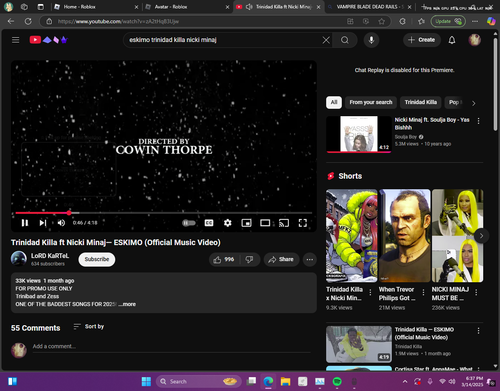Screen dimensions: 500x391
Task: Toggle theater mode in the player
Action: tap(265, 223)
